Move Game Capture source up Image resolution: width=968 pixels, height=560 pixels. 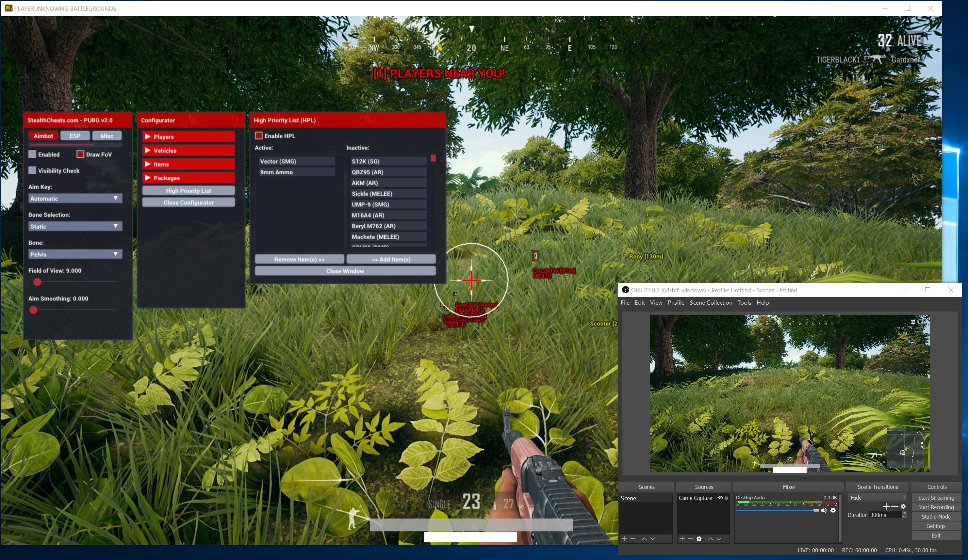(711, 539)
